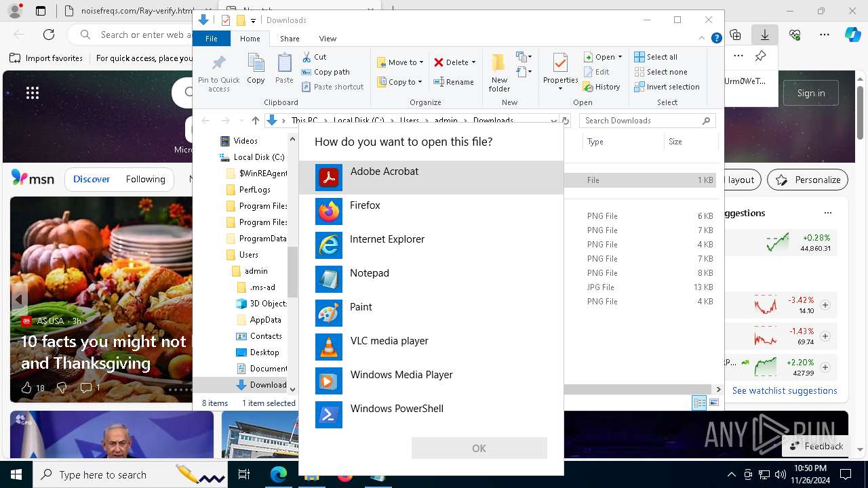Open Copilot in Edge
Image resolution: width=868 pixels, height=488 pixels.
pos(852,35)
